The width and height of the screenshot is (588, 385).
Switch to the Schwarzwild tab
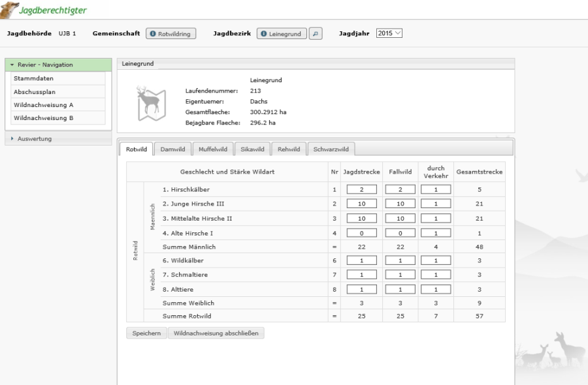(x=331, y=149)
